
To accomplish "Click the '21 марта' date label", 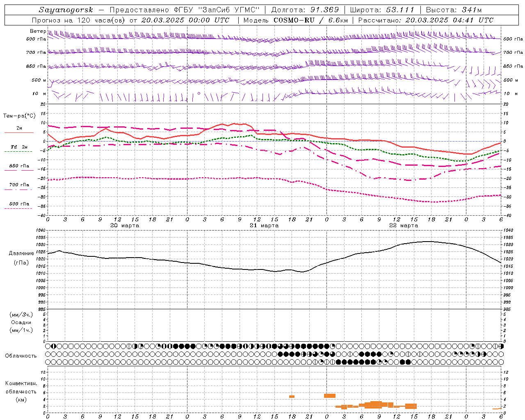I will point(264,226).
